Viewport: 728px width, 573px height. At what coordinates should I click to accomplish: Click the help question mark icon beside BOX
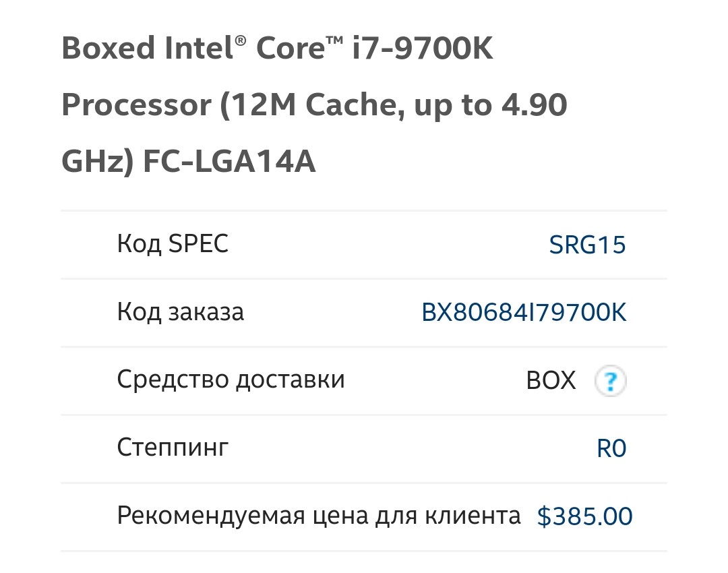611,382
